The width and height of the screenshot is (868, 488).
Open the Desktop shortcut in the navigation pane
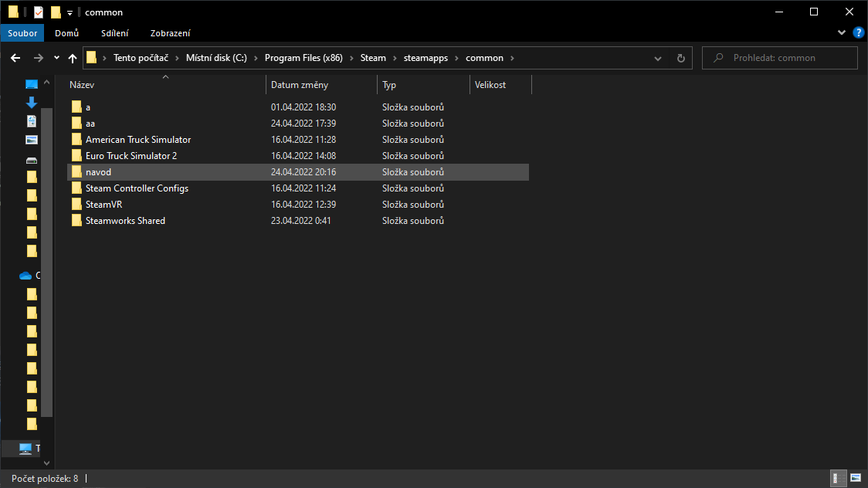pos(32,84)
